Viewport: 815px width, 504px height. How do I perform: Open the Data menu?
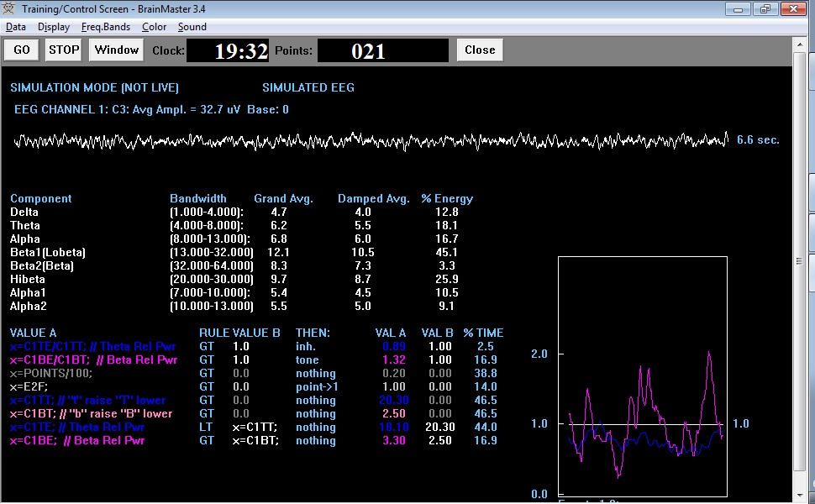coord(16,27)
